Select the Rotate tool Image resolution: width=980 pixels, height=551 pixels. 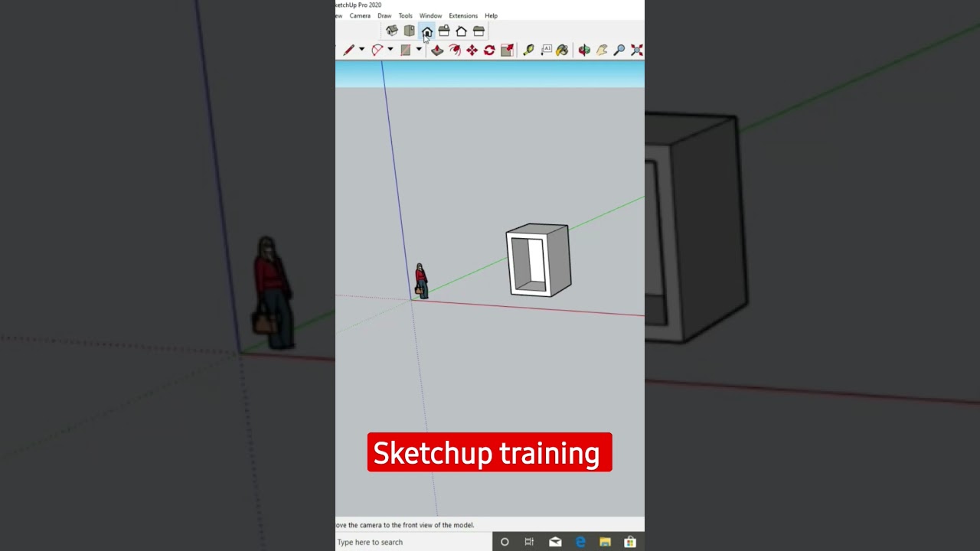pyautogui.click(x=489, y=50)
